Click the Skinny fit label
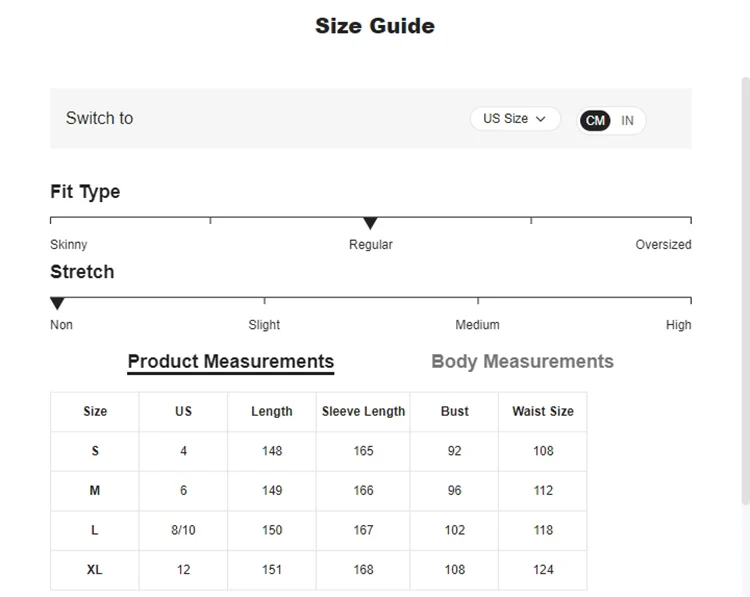The image size is (750, 597). point(69,245)
